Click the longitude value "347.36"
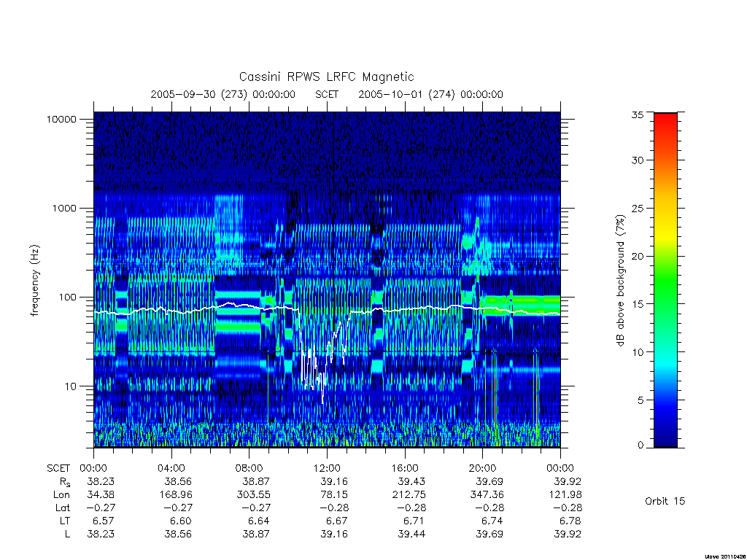Image resolution: width=747 pixels, height=560 pixels. pyautogui.click(x=487, y=495)
